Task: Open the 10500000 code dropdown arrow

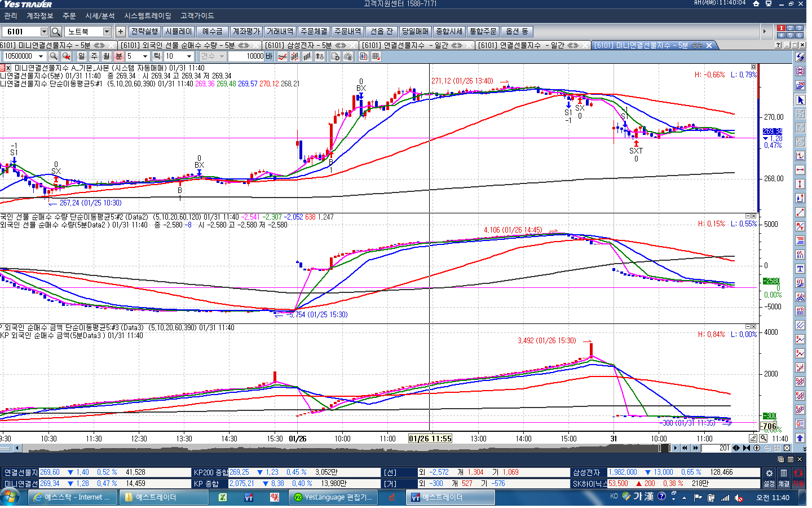Action: pyautogui.click(x=41, y=56)
